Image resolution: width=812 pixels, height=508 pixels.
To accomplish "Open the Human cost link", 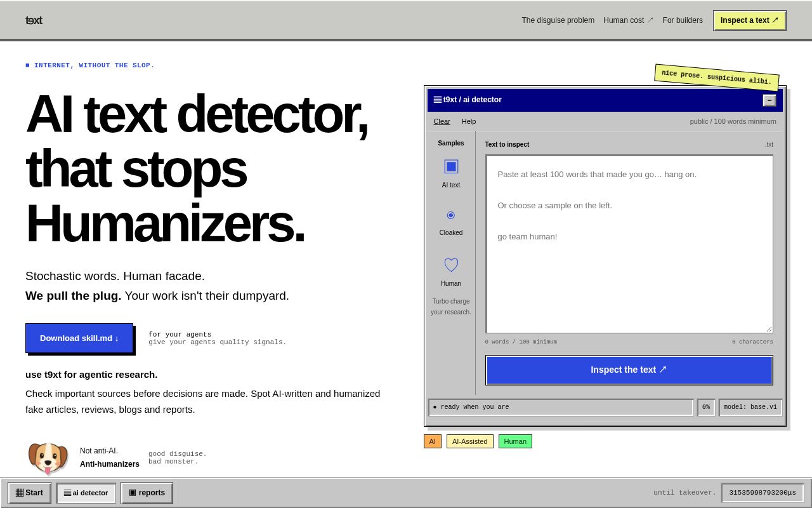I will coord(628,20).
